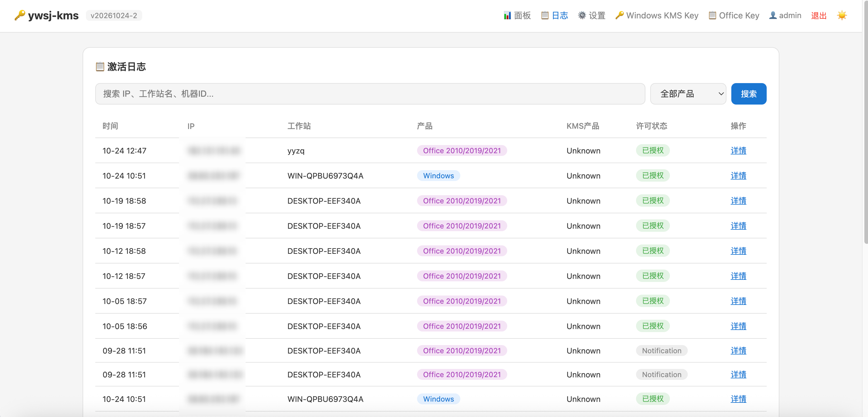The image size is (868, 417).
Task: Click the blue 搜索 button
Action: [x=748, y=94]
